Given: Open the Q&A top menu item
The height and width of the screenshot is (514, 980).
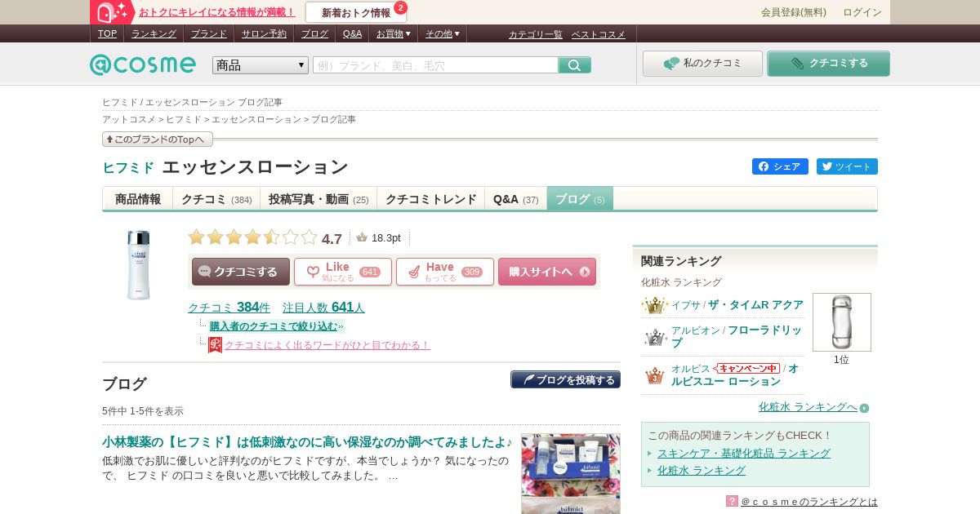Looking at the screenshot, I should [x=352, y=33].
